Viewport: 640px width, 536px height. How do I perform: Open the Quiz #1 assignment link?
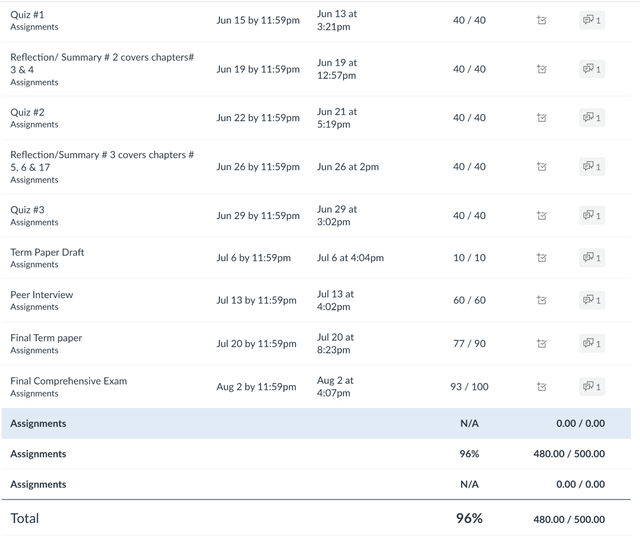[x=28, y=14]
